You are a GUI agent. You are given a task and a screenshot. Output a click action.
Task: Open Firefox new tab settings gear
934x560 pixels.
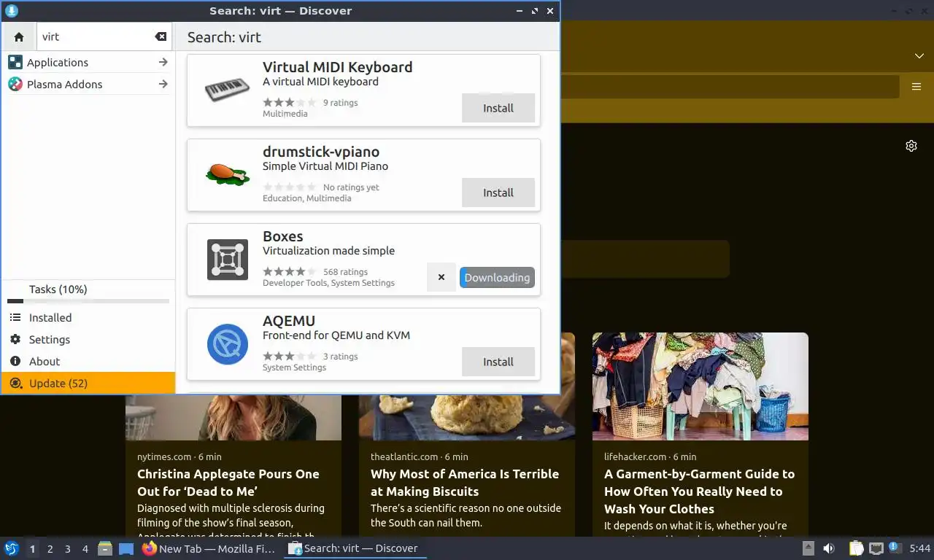pyautogui.click(x=911, y=146)
